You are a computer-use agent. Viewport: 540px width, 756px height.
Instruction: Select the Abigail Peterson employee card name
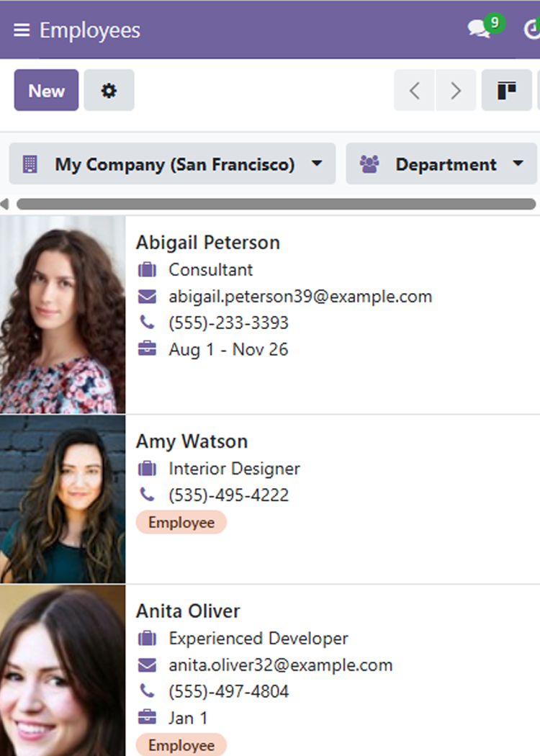pos(208,243)
